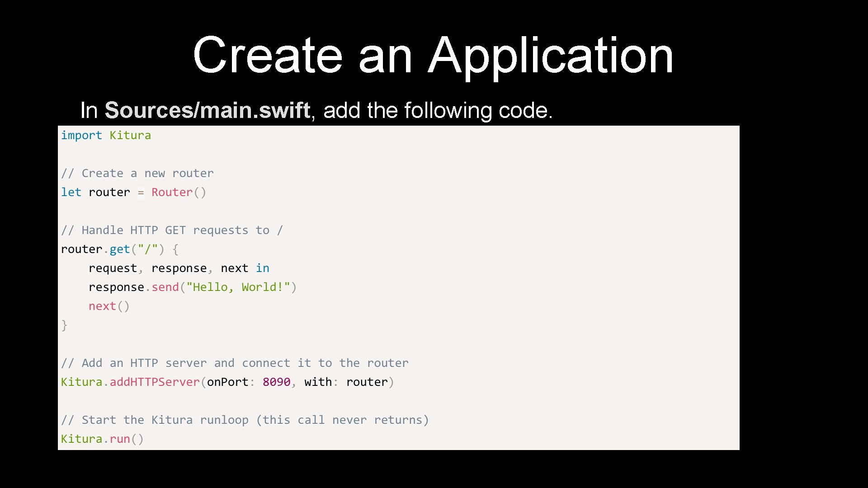Click the '// Handle HTTP GET requests' comment
Viewport: 868px width, 488px height.
pos(172,230)
